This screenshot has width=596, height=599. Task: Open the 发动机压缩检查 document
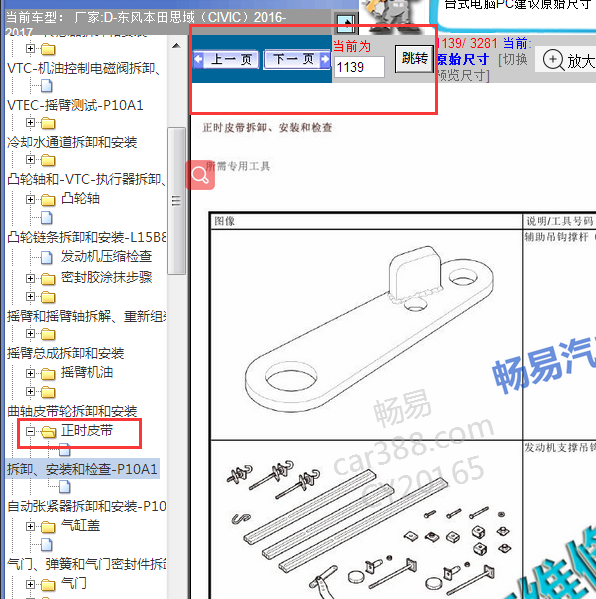tap(107, 256)
